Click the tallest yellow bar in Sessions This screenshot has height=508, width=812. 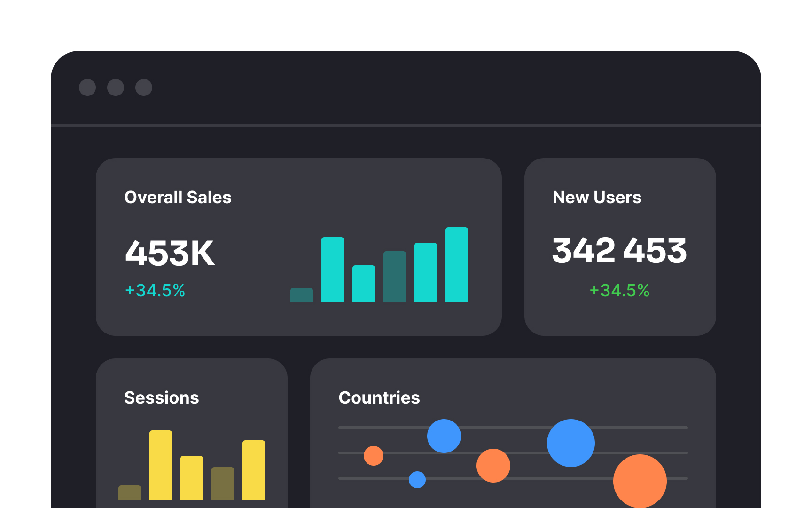coord(161,465)
